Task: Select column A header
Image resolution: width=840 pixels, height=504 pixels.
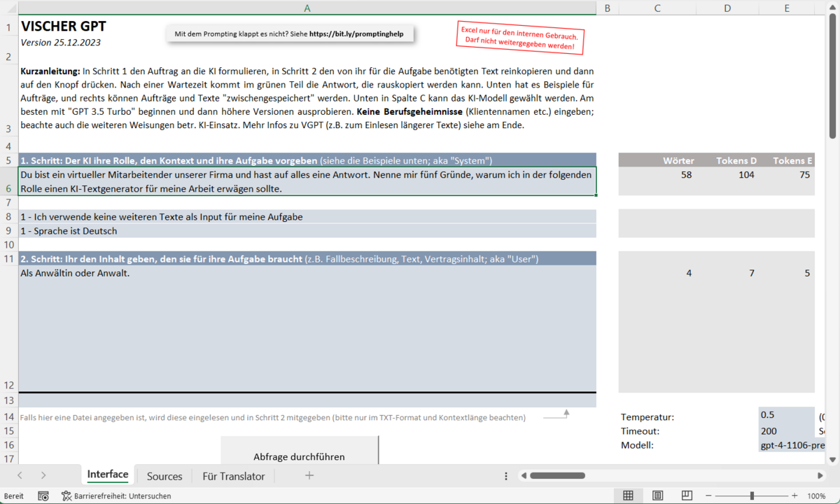Action: point(307,8)
